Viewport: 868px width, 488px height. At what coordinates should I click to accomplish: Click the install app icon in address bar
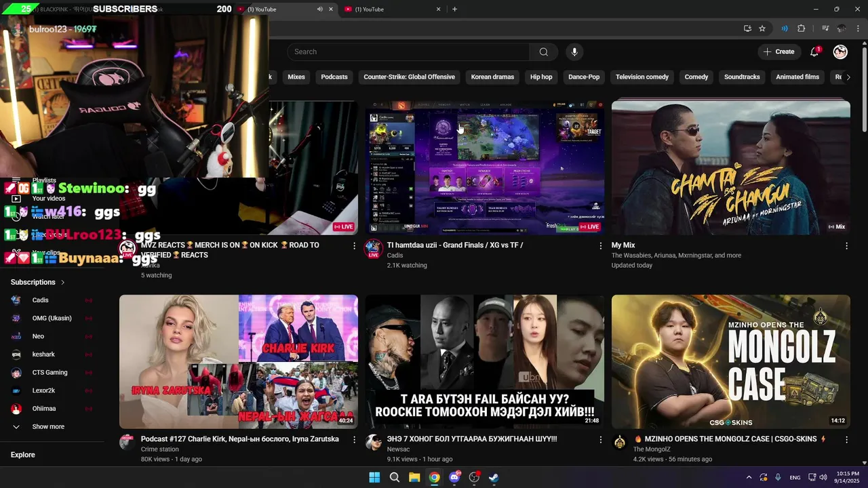[747, 28]
